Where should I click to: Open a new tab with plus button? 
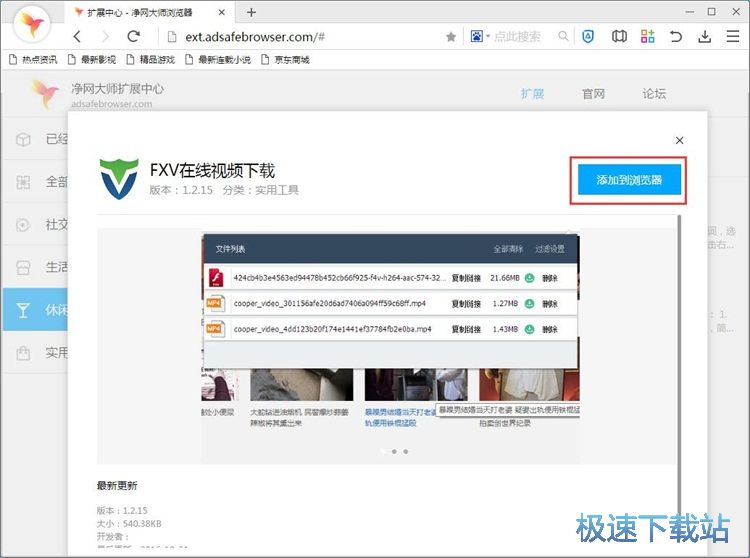(251, 12)
